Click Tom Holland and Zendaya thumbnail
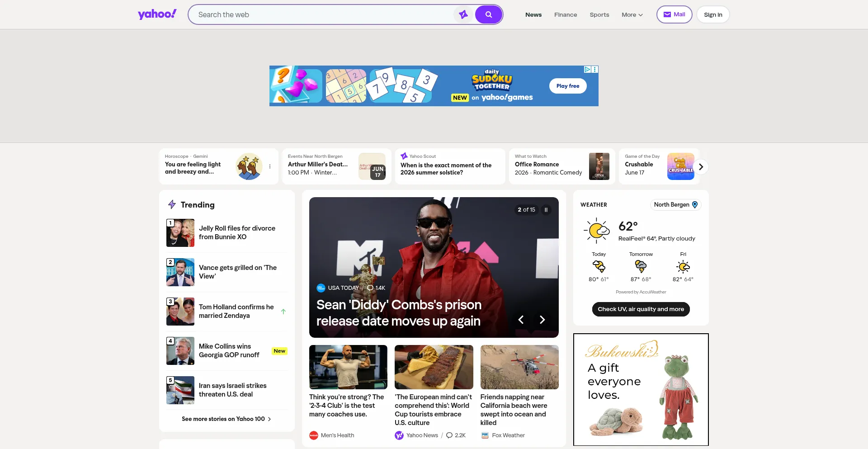This screenshot has width=868, height=449. 180,312
